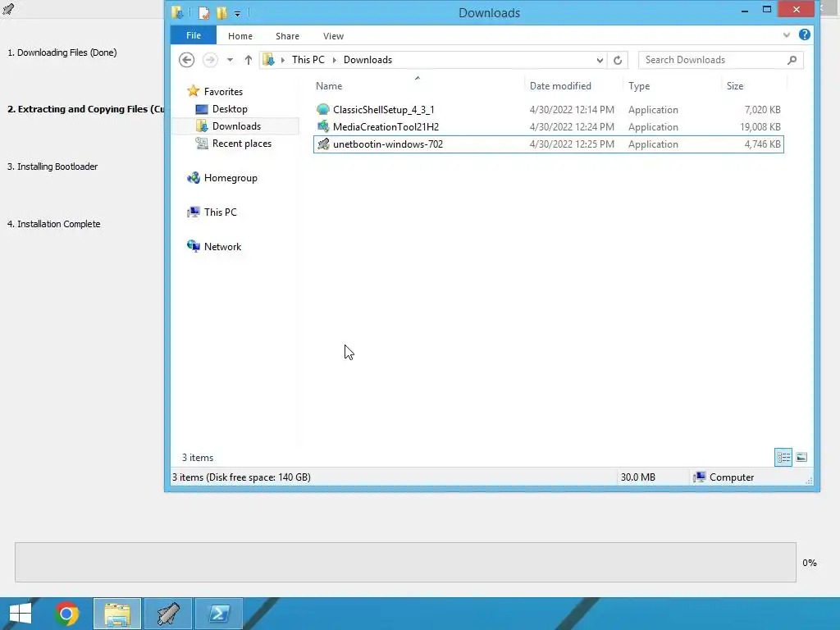Image resolution: width=840 pixels, height=630 pixels.
Task: Open the Share ribbon tab
Action: [x=287, y=36]
